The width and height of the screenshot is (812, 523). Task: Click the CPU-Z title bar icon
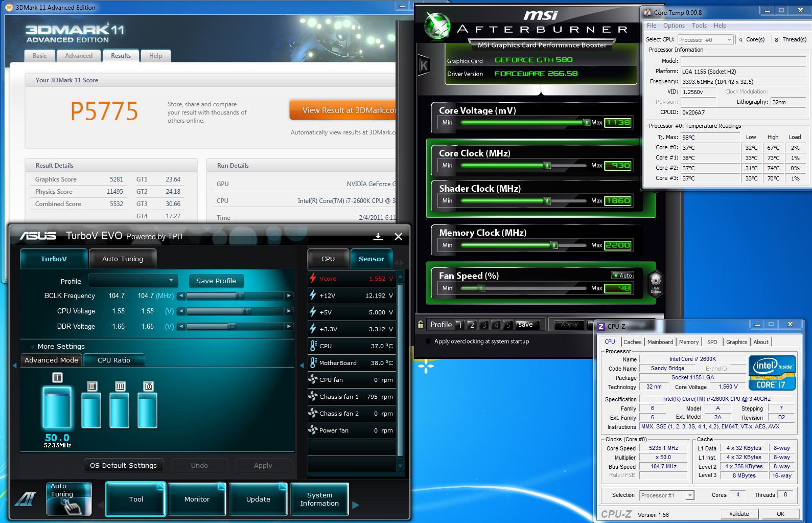[x=601, y=326]
